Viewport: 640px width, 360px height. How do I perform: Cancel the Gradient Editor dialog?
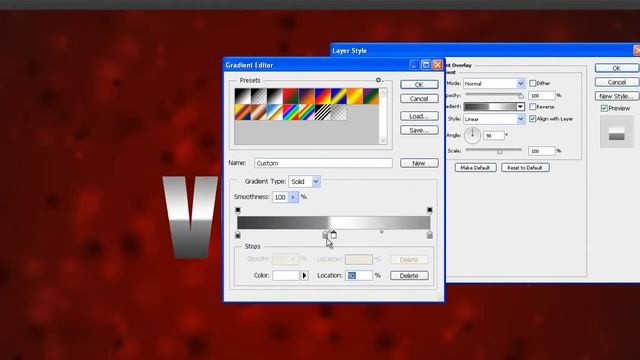coord(419,99)
